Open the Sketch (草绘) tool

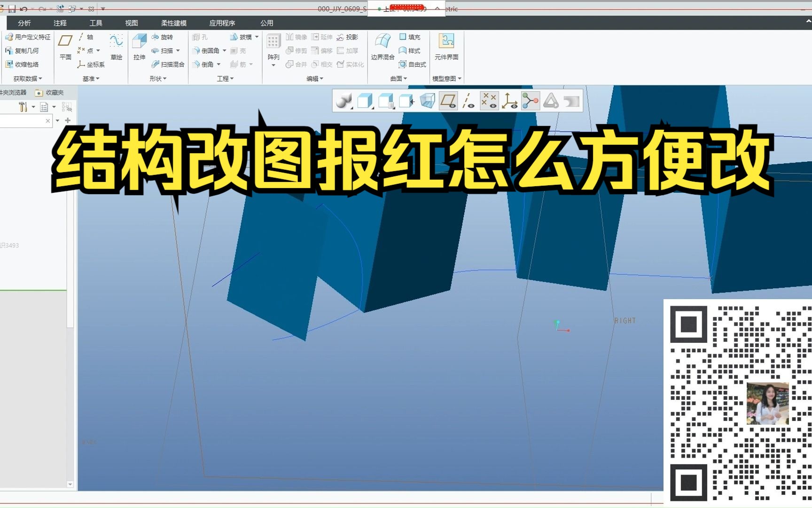pyautogui.click(x=116, y=47)
